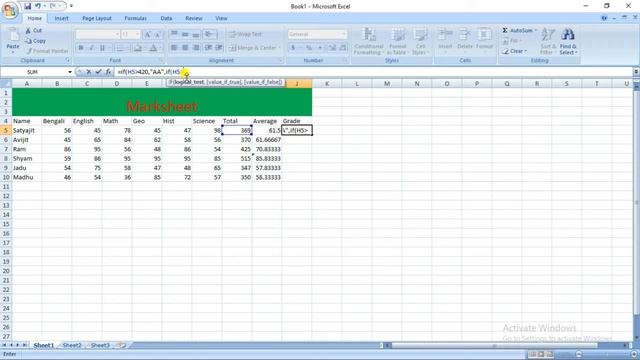Increase font size with A icon
The width and height of the screenshot is (640, 360).
coord(148,35)
